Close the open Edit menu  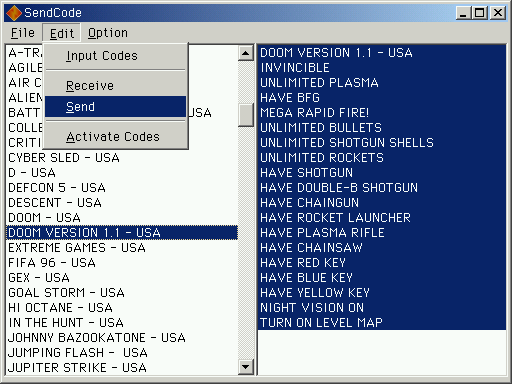tap(62, 33)
